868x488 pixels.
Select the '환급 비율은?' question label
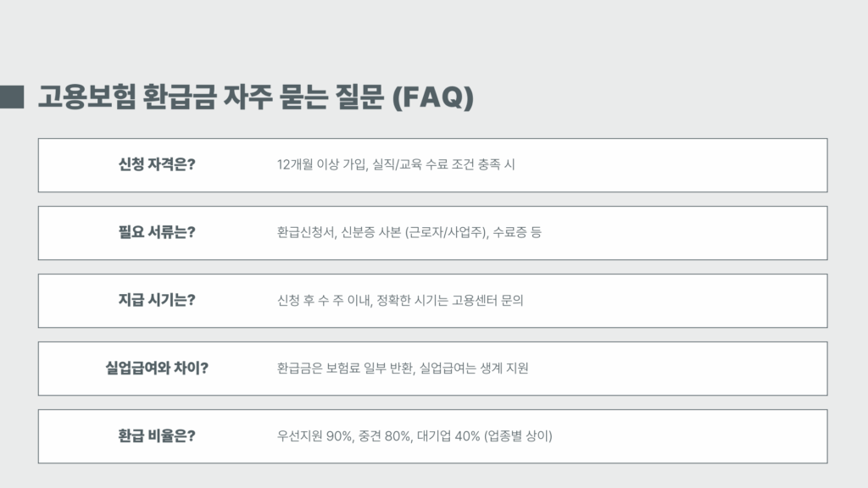(x=157, y=436)
